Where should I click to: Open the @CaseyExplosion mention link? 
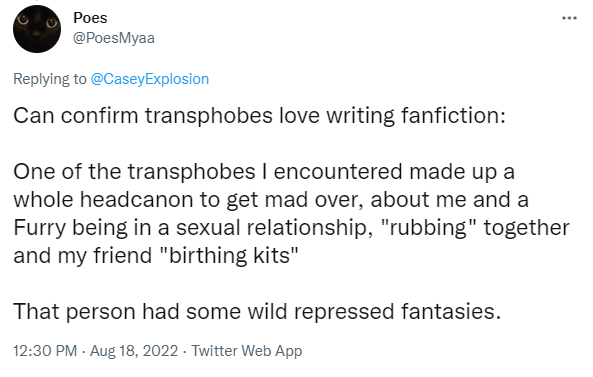(x=149, y=79)
